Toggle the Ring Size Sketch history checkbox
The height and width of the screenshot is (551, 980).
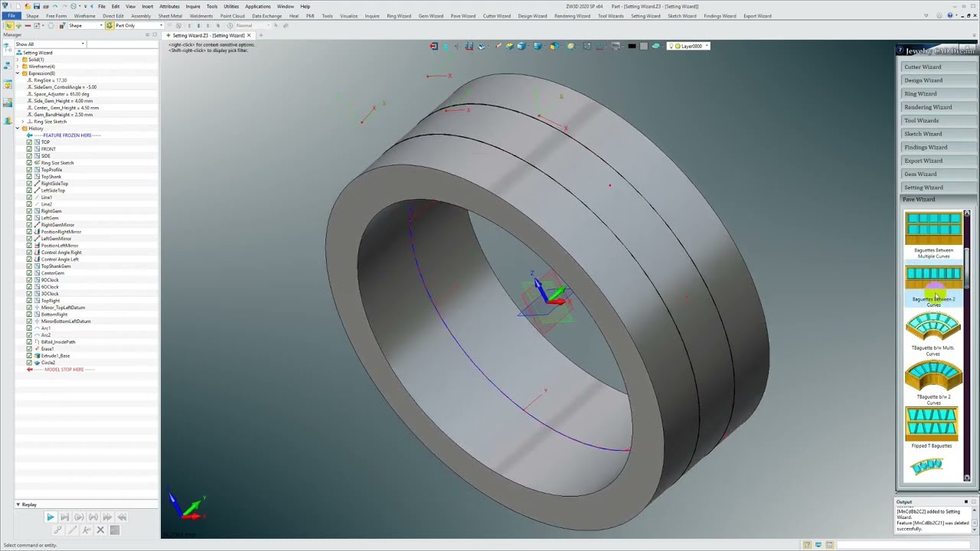click(29, 163)
